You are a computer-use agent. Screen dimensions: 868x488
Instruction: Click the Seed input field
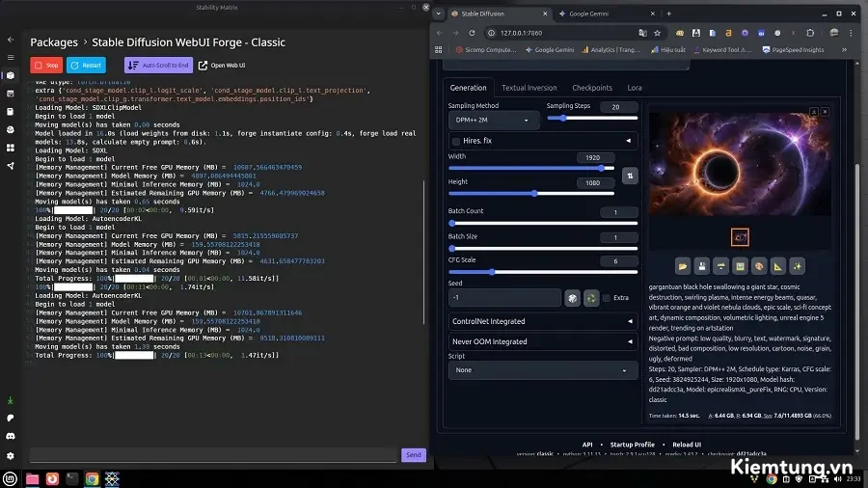pyautogui.click(x=504, y=298)
